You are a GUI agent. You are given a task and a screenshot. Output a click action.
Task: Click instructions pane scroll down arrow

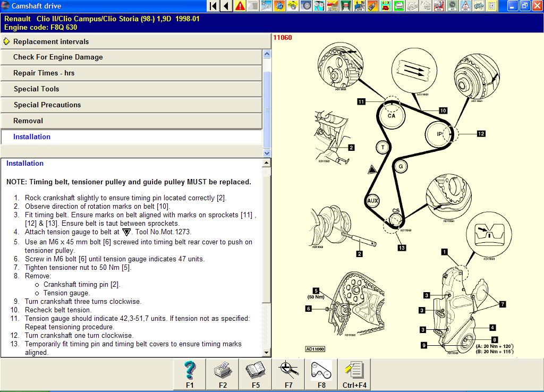coord(266,353)
